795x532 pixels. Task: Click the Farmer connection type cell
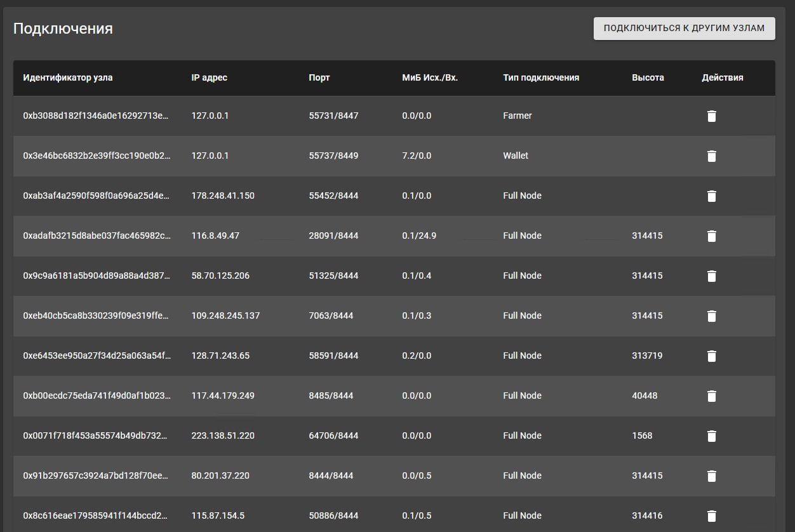click(x=518, y=116)
